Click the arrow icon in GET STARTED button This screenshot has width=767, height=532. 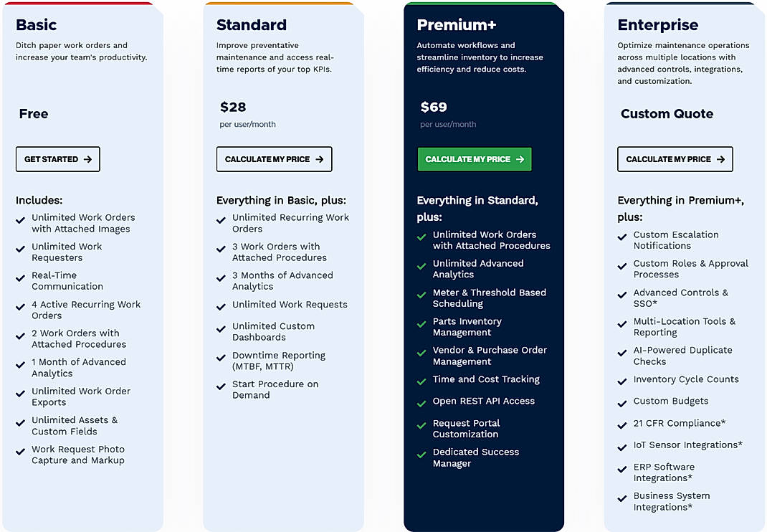(88, 159)
